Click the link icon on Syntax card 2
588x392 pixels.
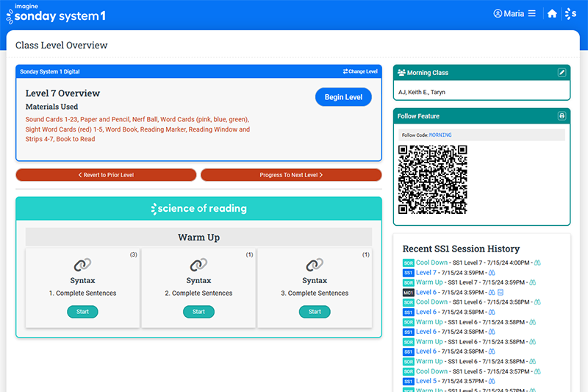point(198,265)
